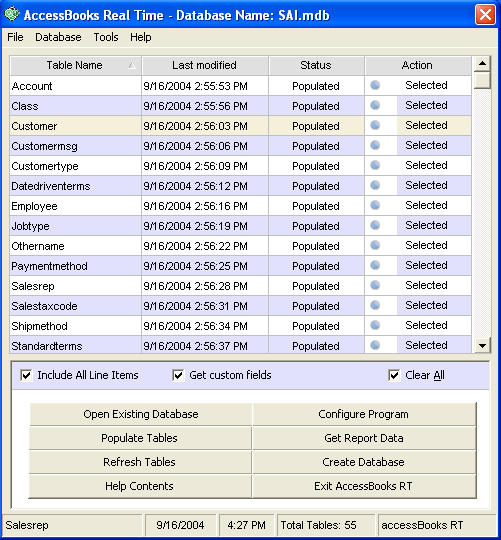Click Populated status in Class row
The height and width of the screenshot is (540, 501).
[316, 106]
